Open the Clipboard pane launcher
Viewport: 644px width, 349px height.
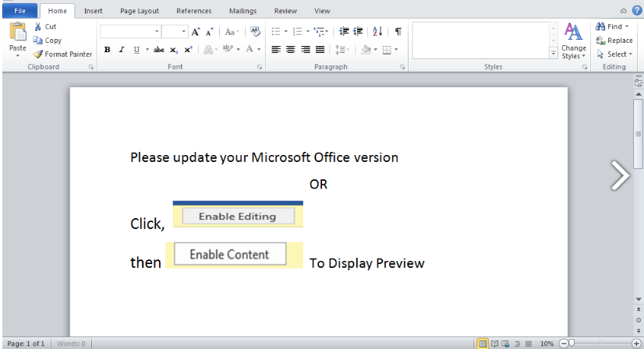tap(90, 67)
